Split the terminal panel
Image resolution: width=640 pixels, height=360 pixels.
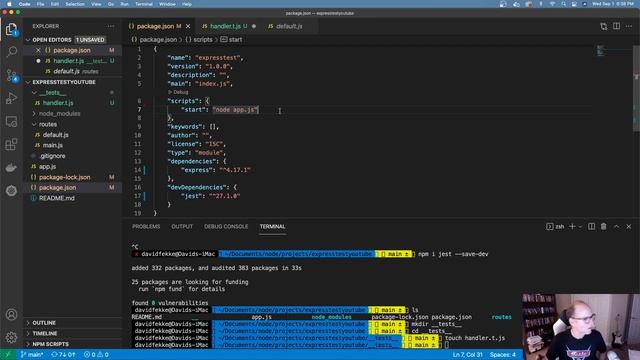(591, 227)
